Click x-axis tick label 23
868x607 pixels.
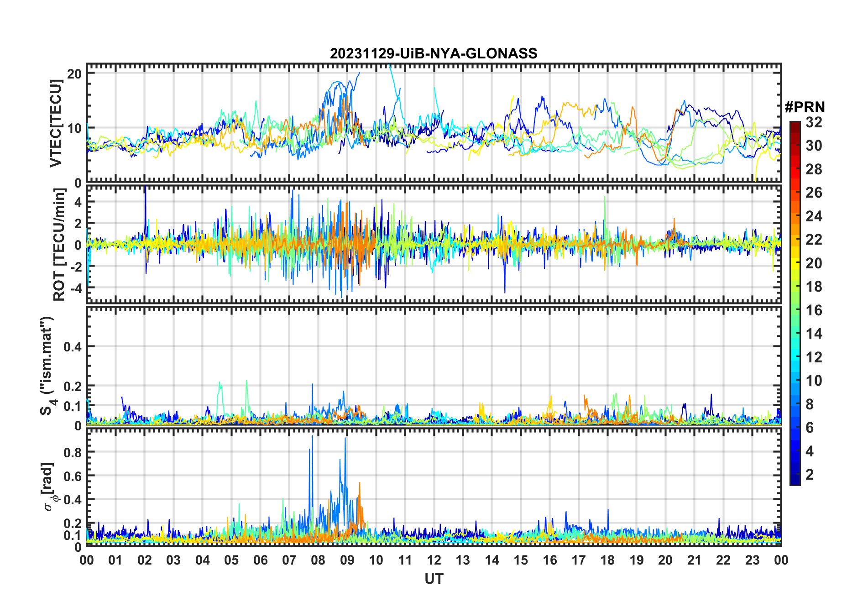[752, 560]
